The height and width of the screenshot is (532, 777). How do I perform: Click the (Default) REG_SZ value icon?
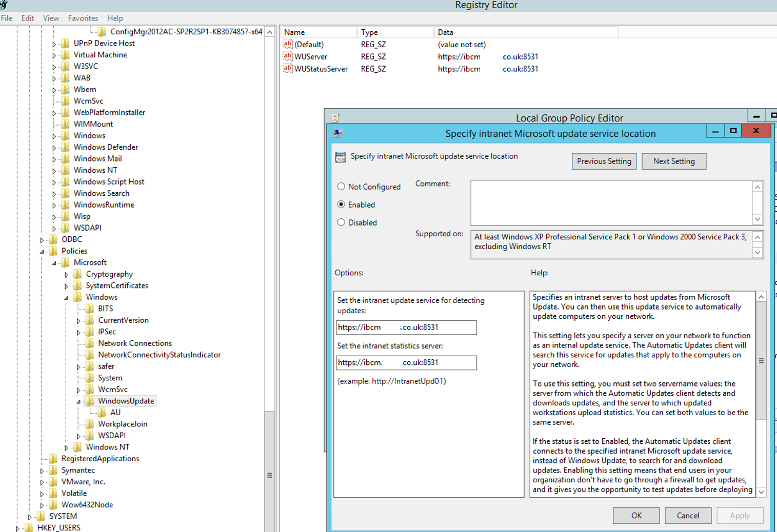click(287, 44)
